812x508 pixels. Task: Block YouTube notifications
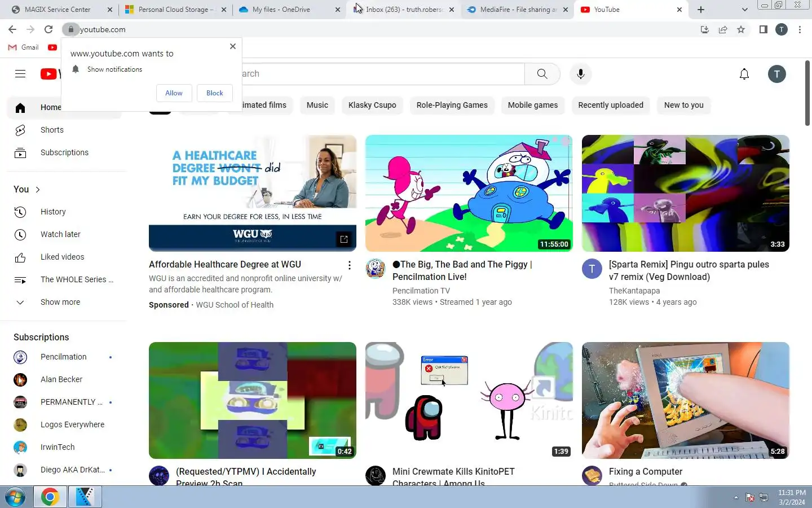pyautogui.click(x=214, y=93)
